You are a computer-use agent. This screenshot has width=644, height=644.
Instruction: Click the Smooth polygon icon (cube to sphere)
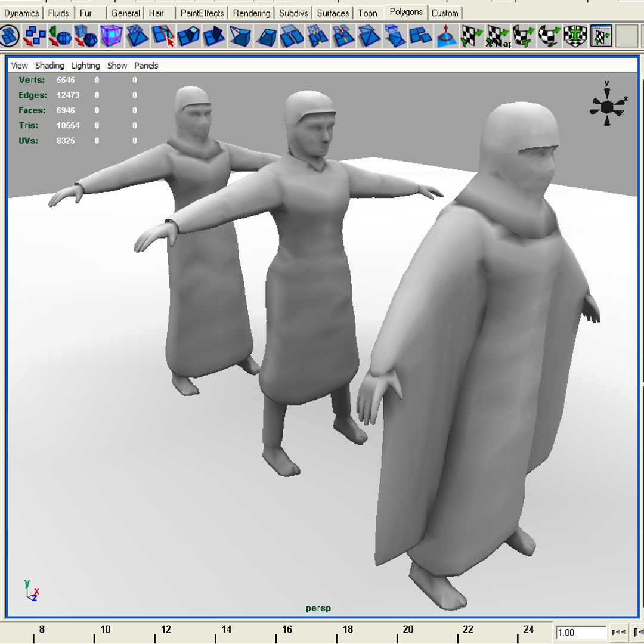coord(86,36)
